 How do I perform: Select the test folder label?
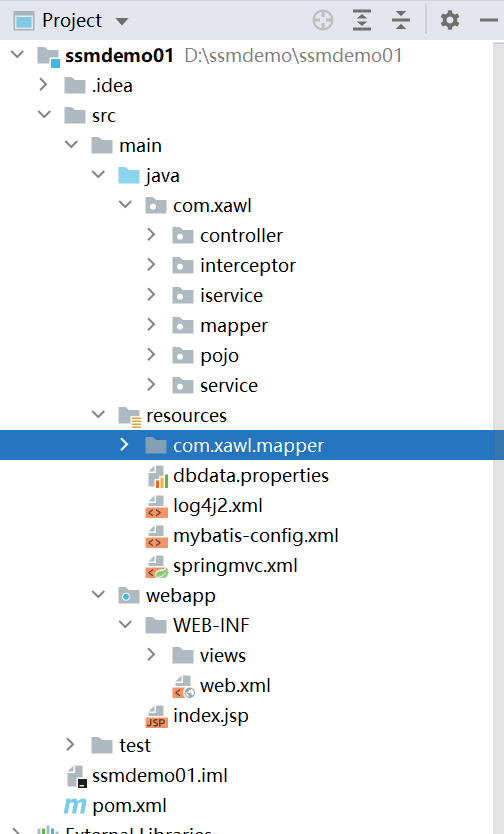(135, 746)
